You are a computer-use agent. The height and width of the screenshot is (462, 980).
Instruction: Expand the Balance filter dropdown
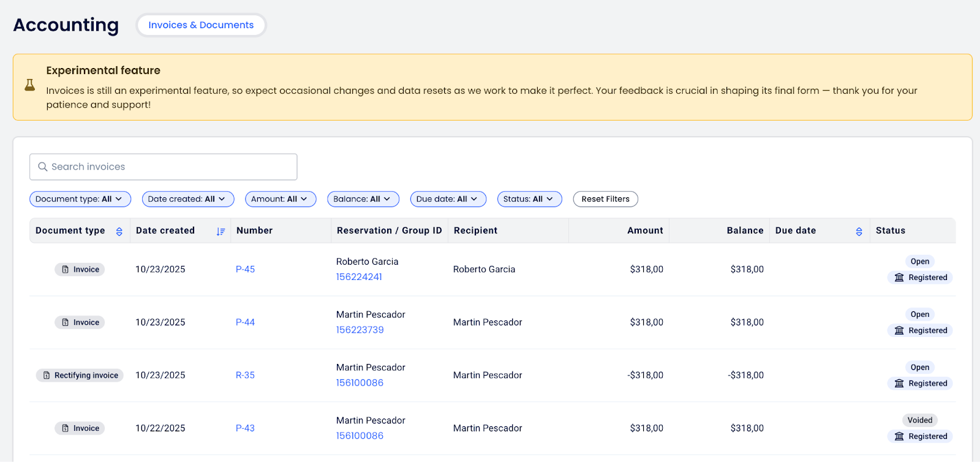363,199
